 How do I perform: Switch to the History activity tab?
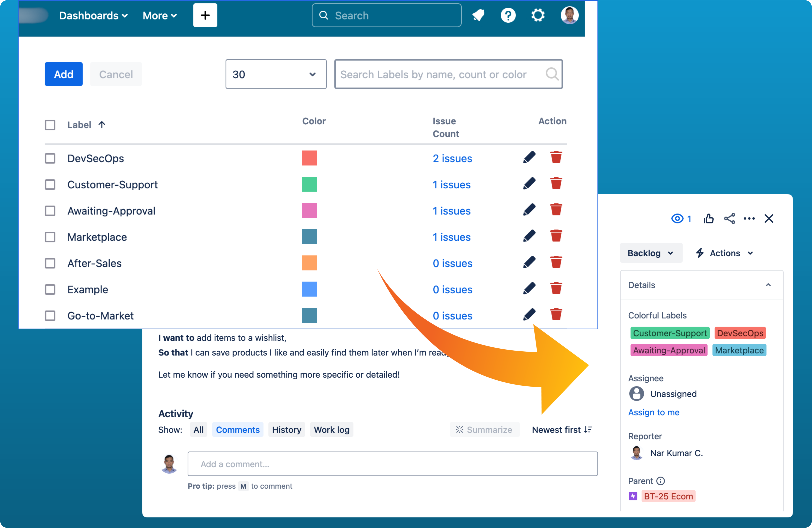[x=287, y=429]
